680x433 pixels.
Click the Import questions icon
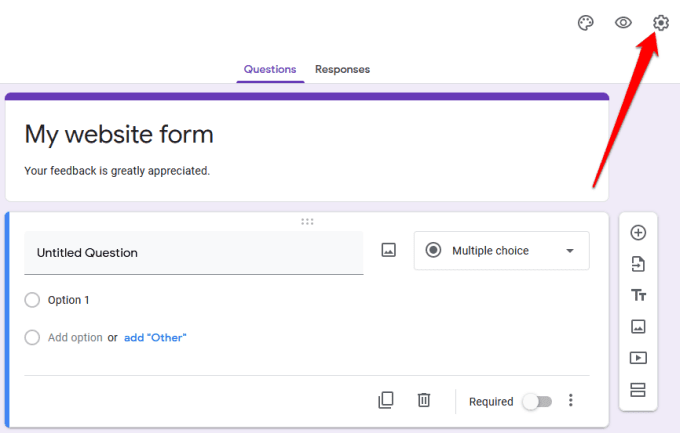[638, 264]
